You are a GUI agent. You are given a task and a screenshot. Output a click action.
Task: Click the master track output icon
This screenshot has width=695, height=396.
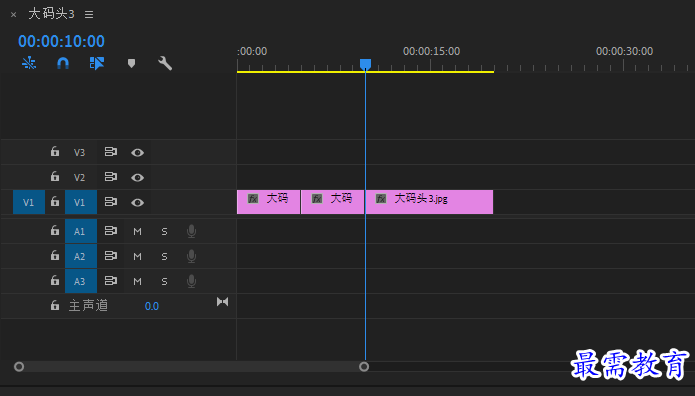click(x=223, y=302)
